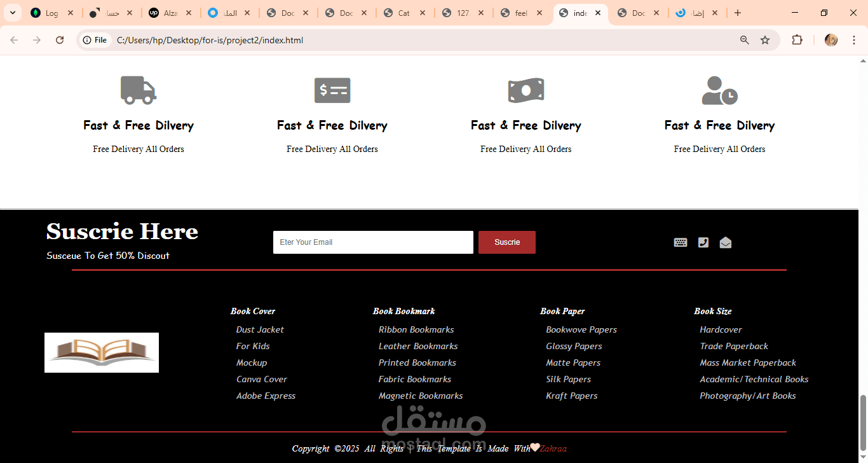Click the Book Size heading
Image resolution: width=868 pixels, height=463 pixels.
point(713,311)
